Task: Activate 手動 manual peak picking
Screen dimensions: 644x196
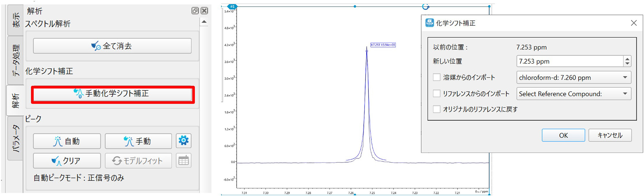Action: pos(138,141)
